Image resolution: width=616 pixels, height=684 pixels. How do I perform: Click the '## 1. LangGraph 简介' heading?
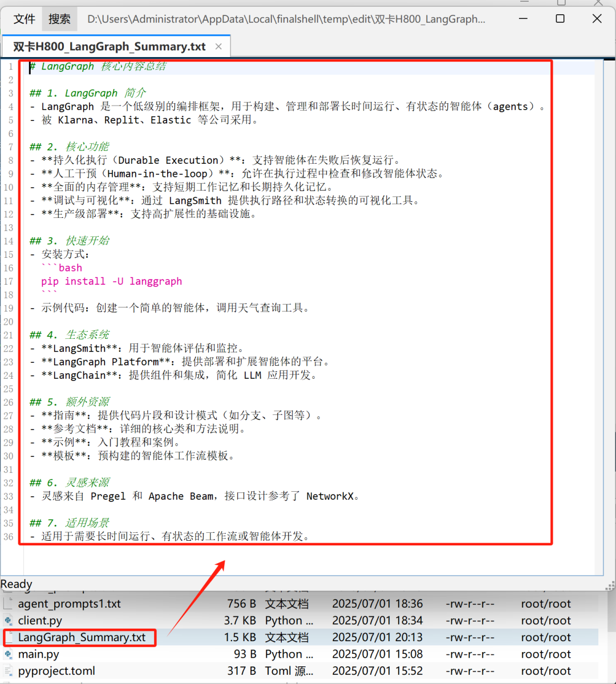[x=88, y=93]
